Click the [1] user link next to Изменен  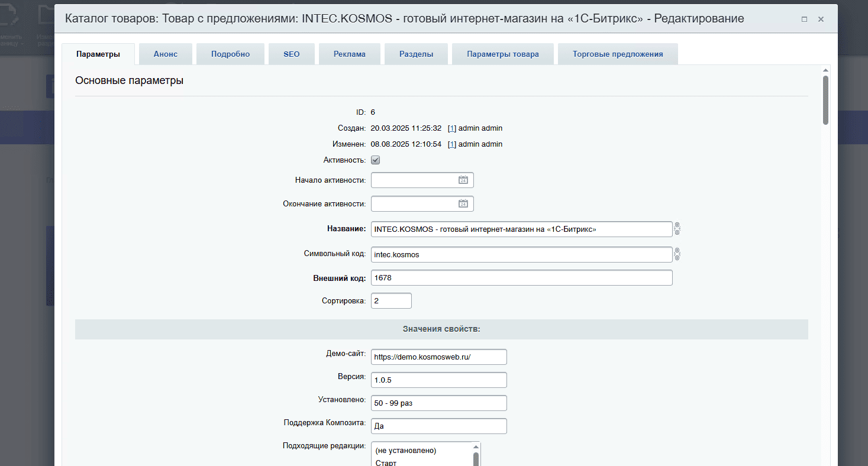[x=452, y=144]
